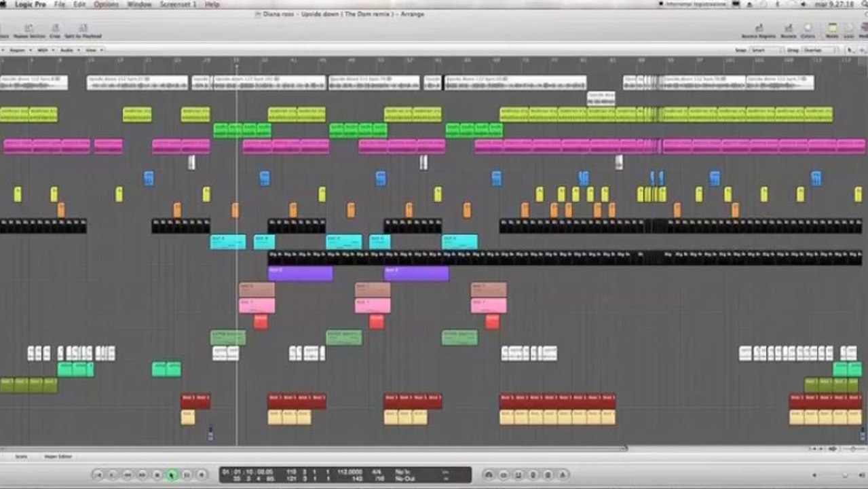Viewport: 868px width, 489px height.
Task: Click the green Play transport button
Action: pyautogui.click(x=171, y=475)
